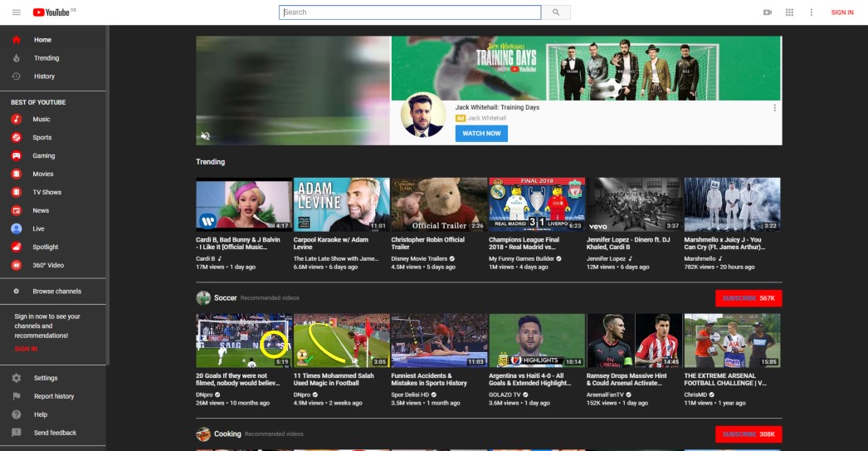Viewport: 868px width, 451px height.
Task: Click the Browse channels plus icon
Action: click(16, 292)
